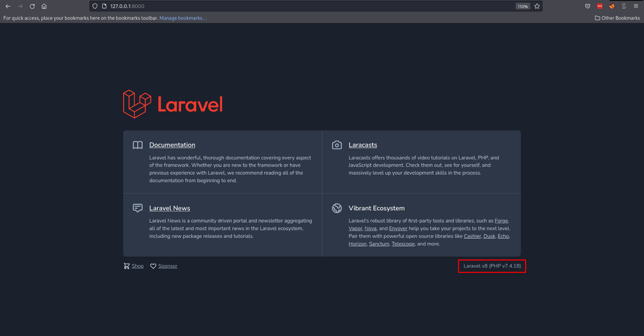Image resolution: width=644 pixels, height=336 pixels.
Task: Open the Pocket save icon
Action: pos(588,6)
